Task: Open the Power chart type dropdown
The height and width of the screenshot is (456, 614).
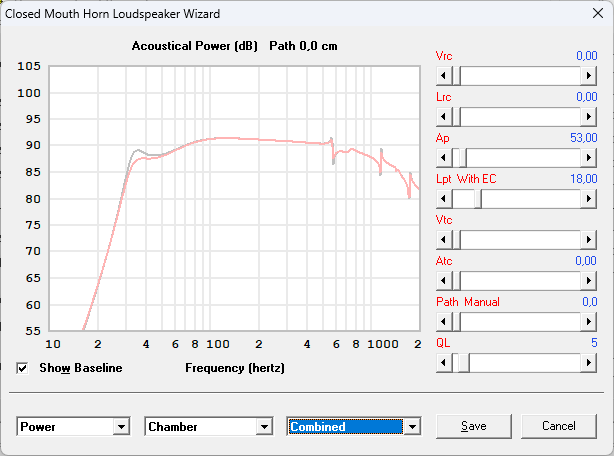Action: [121, 427]
